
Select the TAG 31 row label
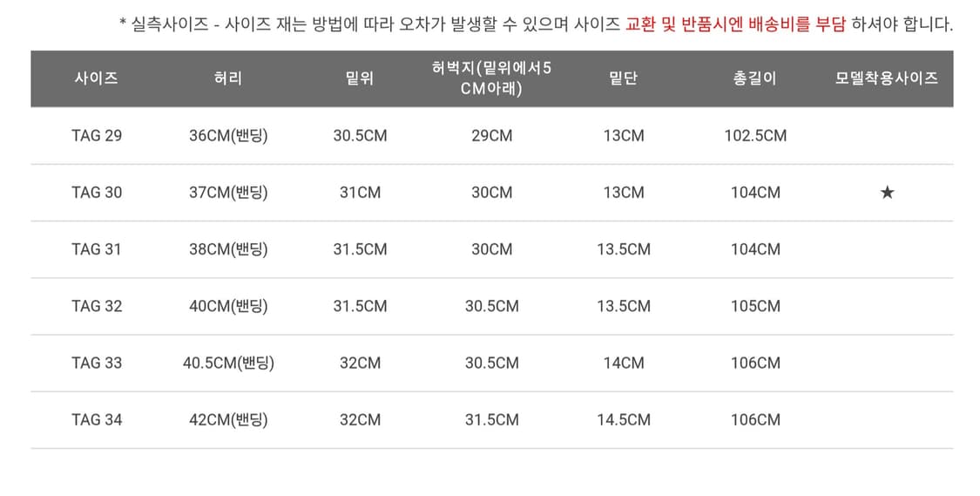click(97, 249)
